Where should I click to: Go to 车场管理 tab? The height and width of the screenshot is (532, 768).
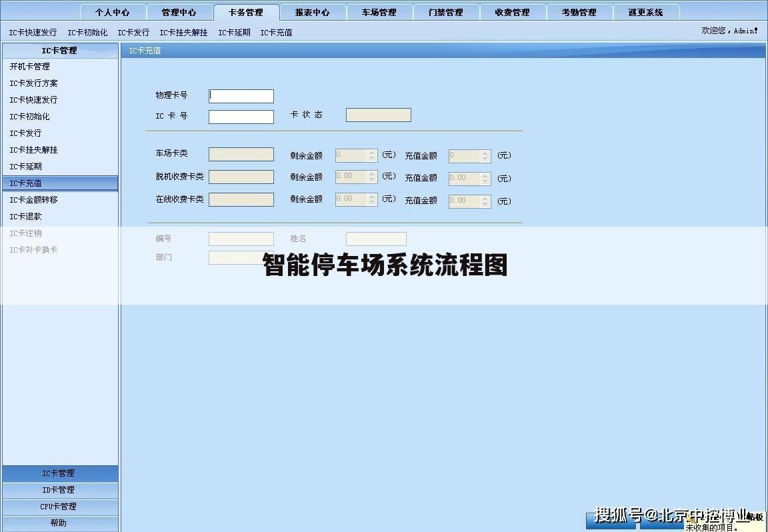[379, 12]
